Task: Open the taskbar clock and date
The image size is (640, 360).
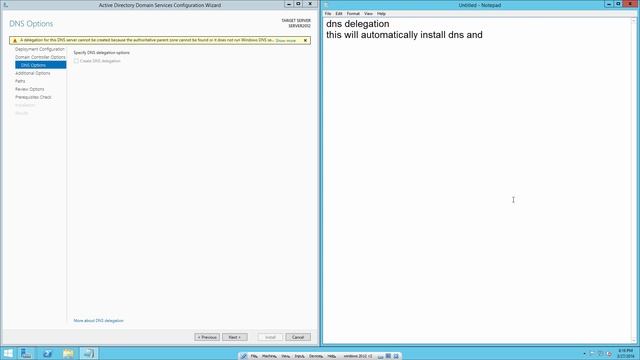Action: (625, 353)
